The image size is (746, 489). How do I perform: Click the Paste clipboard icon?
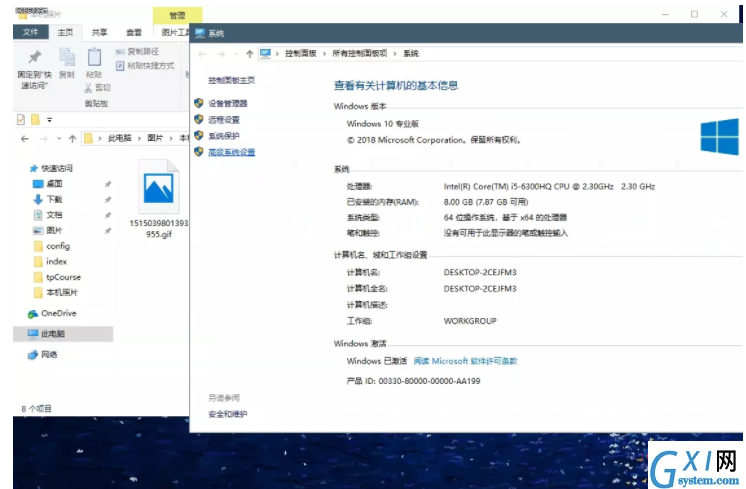pyautogui.click(x=94, y=57)
